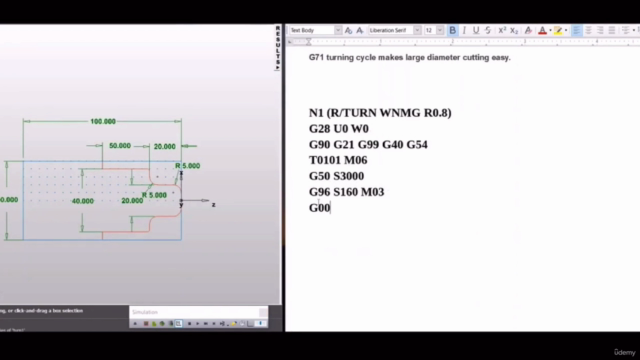Click the lower R 5.000 radius label
The image size is (640, 360).
tap(154, 195)
